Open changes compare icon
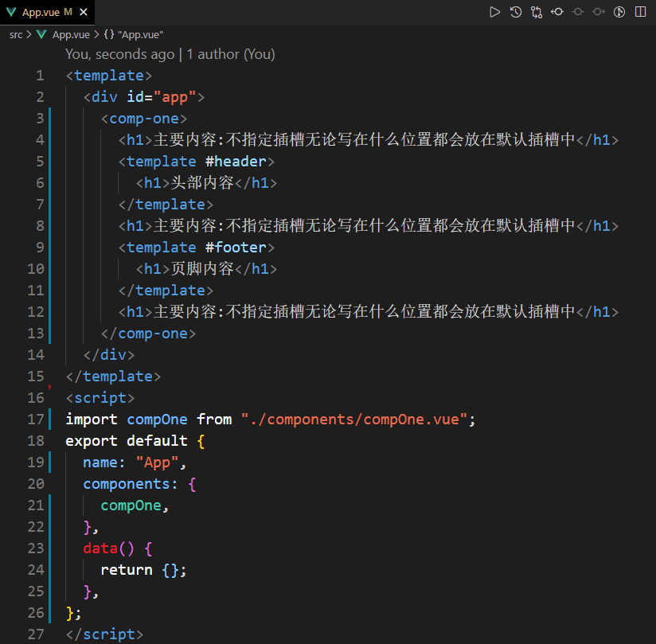 pyautogui.click(x=537, y=12)
